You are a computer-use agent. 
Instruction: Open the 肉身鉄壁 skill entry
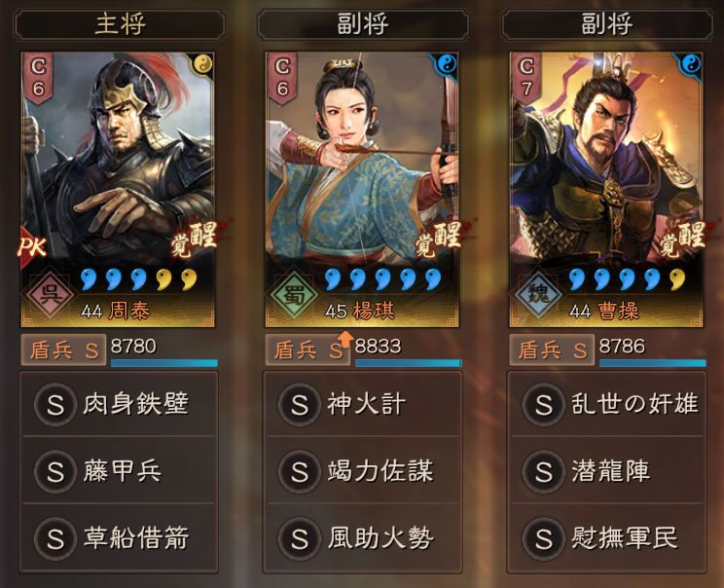[119, 404]
